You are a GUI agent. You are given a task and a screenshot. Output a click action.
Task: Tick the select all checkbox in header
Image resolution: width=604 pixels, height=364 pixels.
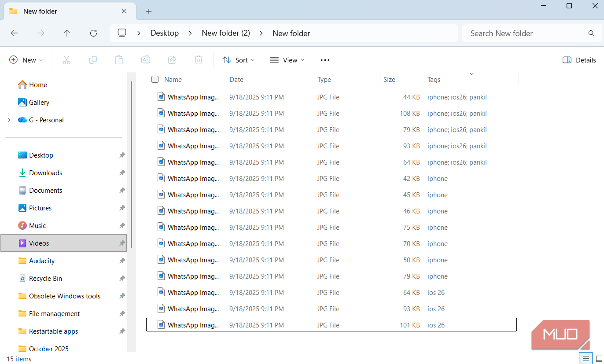click(x=155, y=79)
